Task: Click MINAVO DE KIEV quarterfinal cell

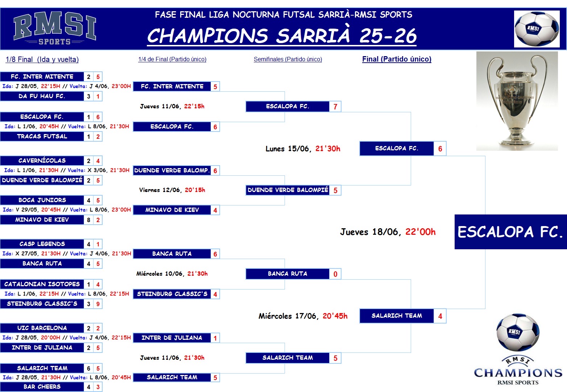Action: pos(172,210)
